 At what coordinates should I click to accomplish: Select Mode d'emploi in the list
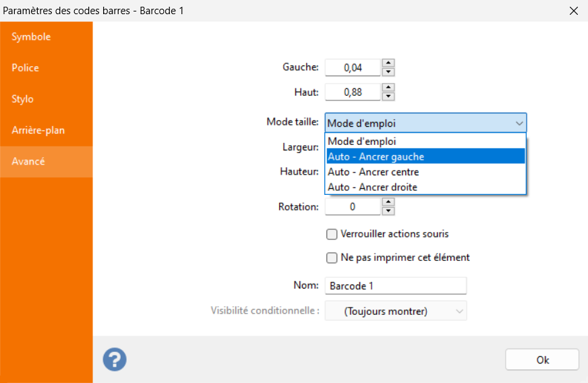tap(425, 142)
